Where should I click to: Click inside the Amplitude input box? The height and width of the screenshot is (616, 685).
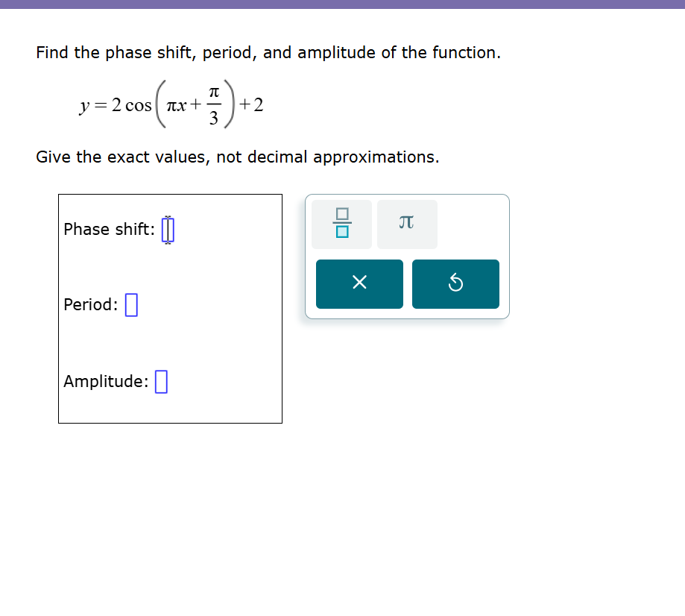[x=162, y=380]
